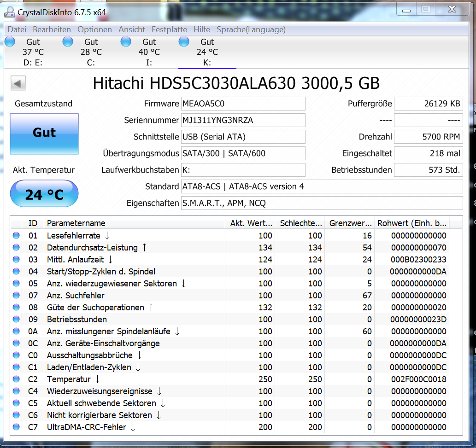Image resolution: width=476 pixels, height=448 pixels.
Task: Click raw value 002F000C0018
Action: tap(418, 379)
